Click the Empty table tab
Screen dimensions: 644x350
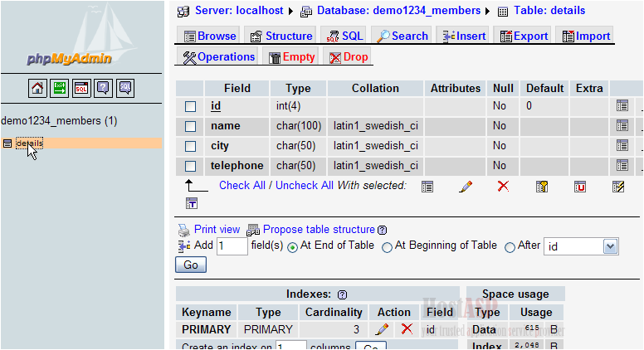coord(291,57)
